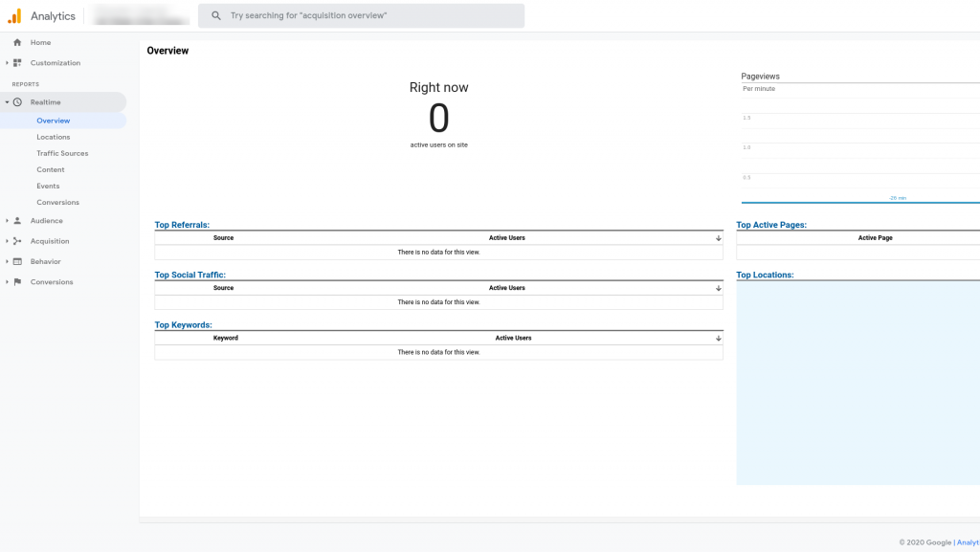The image size is (980, 552).
Task: Open Locations under Realtime
Action: click(54, 137)
